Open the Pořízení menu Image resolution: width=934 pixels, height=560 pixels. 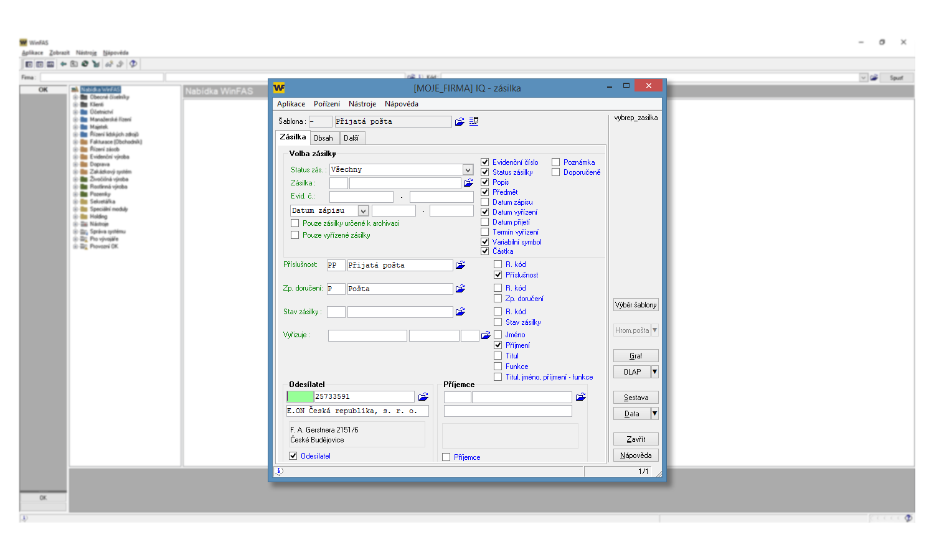click(327, 104)
